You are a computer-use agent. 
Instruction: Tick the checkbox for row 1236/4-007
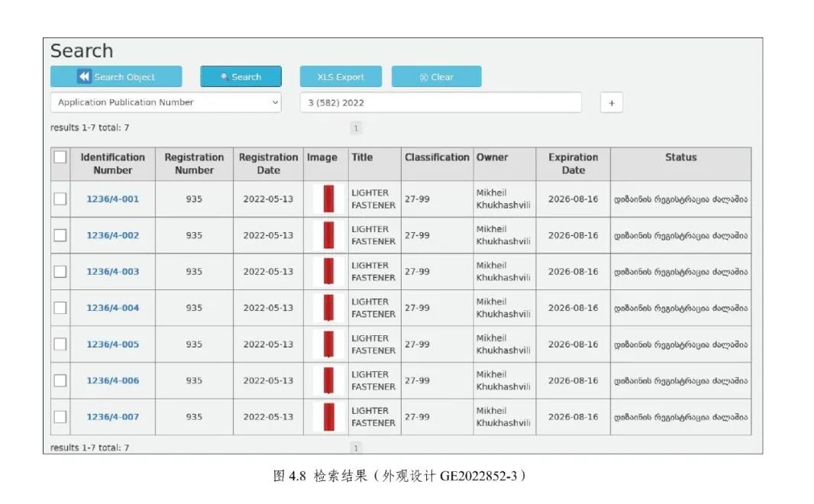coord(60,417)
